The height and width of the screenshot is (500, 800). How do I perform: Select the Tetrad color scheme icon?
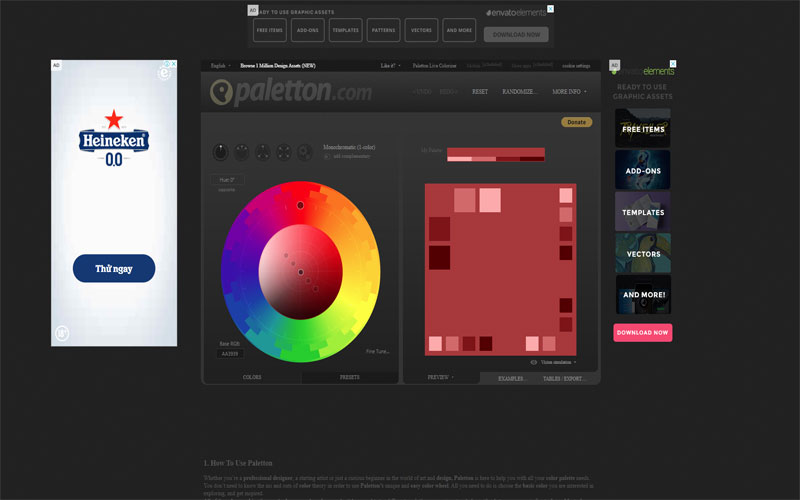(284, 152)
